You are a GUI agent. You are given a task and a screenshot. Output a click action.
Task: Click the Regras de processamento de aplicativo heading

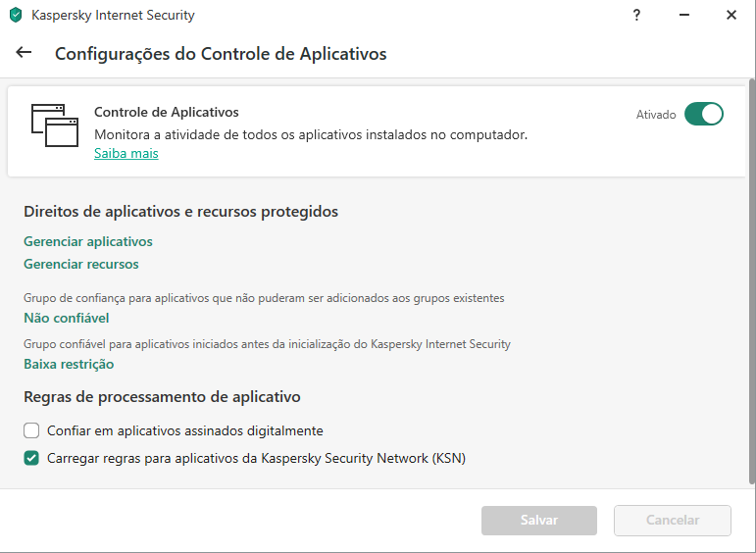coord(161,397)
